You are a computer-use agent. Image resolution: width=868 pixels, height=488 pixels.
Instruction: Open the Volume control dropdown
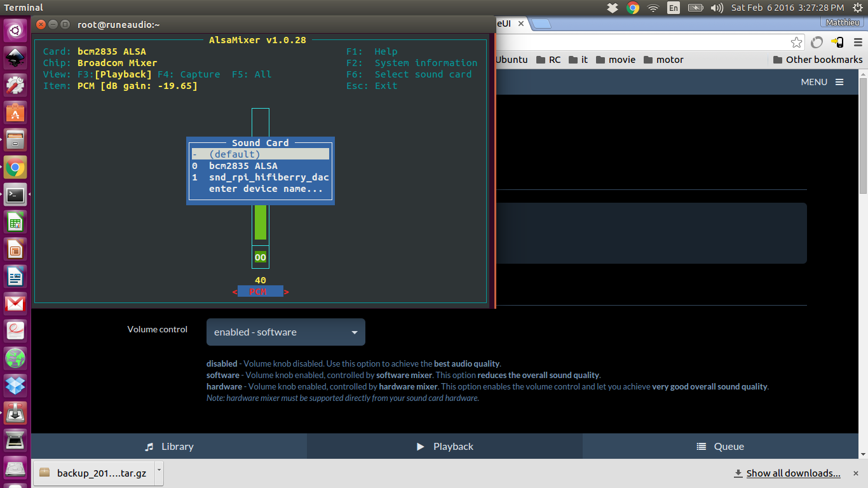click(x=286, y=332)
